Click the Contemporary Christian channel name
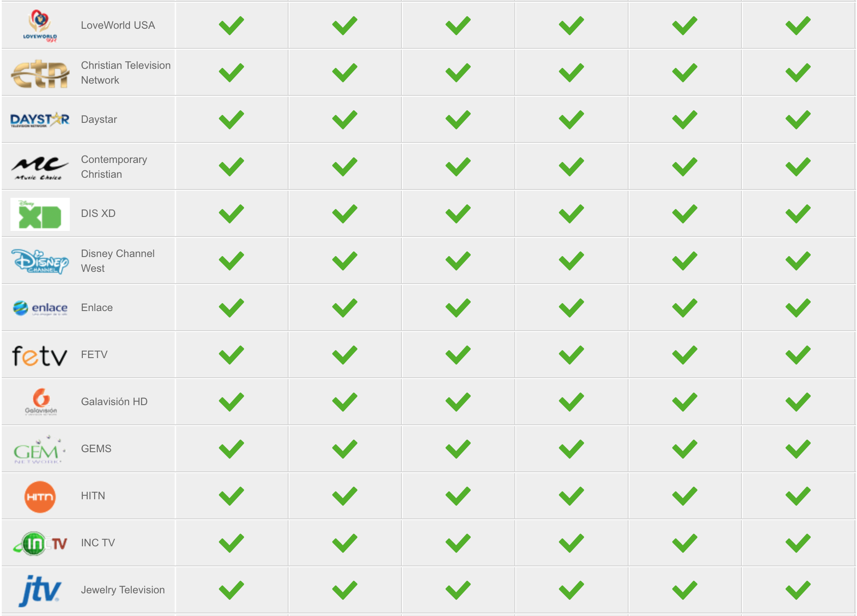Image resolution: width=857 pixels, height=616 pixels. (x=114, y=167)
